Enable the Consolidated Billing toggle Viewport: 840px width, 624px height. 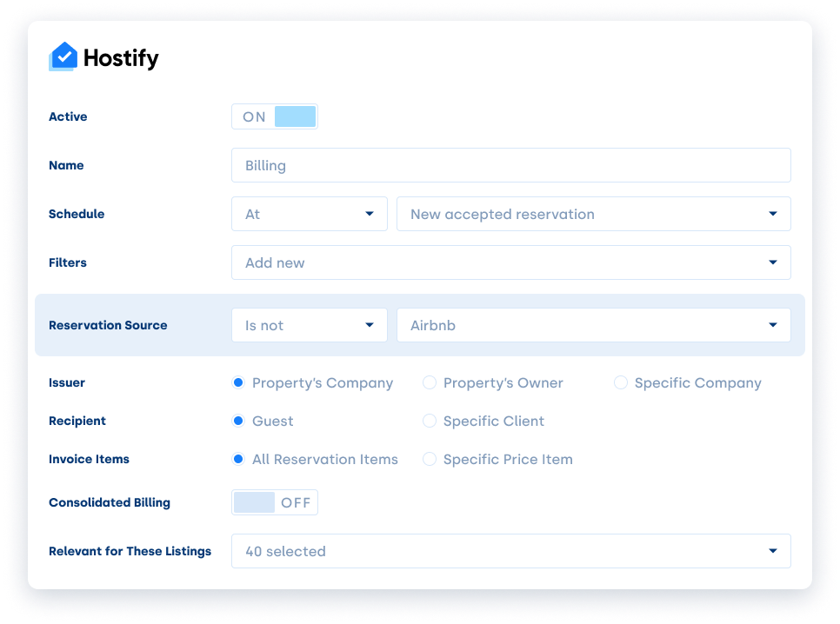(274, 502)
